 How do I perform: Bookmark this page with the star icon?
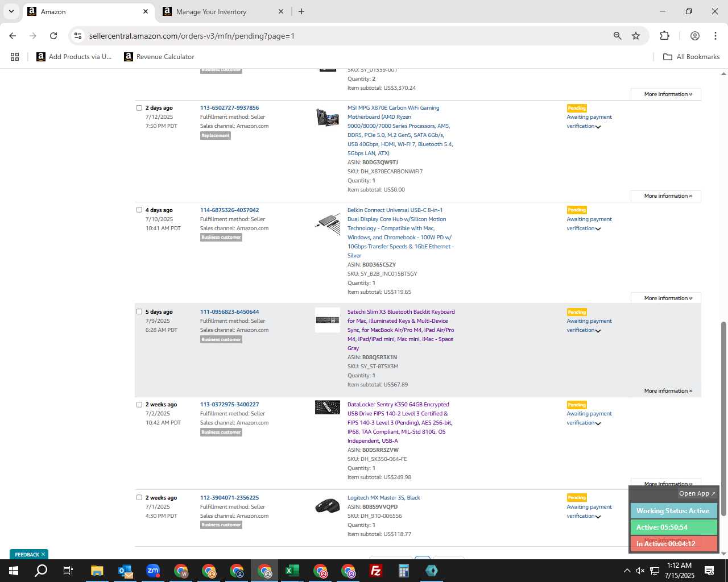[636, 36]
